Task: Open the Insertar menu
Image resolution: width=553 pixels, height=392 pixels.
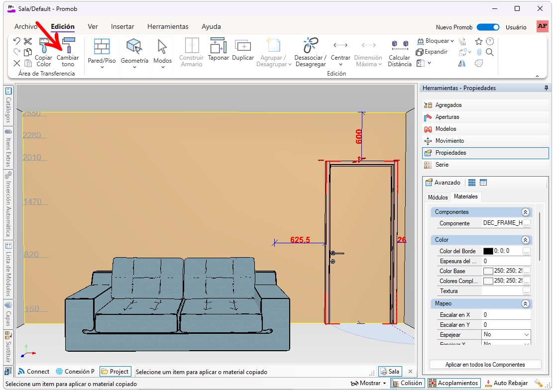Action: (x=122, y=27)
